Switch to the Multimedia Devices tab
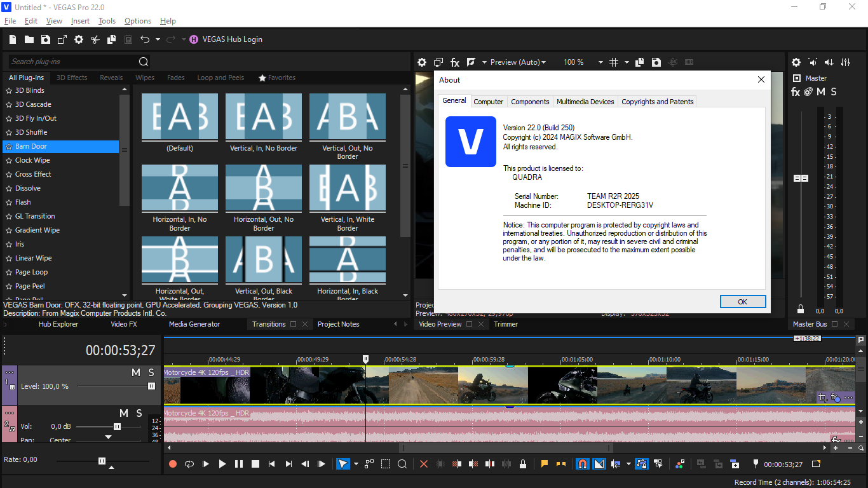Image resolution: width=868 pixels, height=488 pixels. (585, 102)
